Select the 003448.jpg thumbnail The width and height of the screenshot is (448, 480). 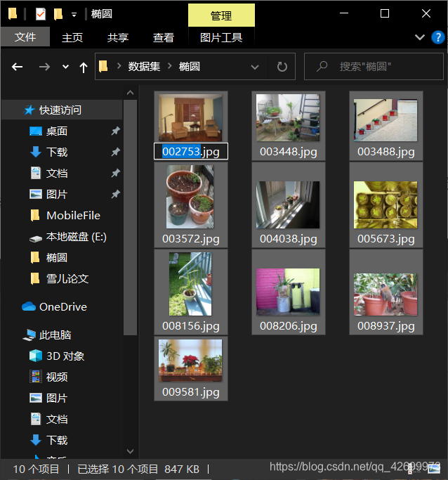(288, 117)
